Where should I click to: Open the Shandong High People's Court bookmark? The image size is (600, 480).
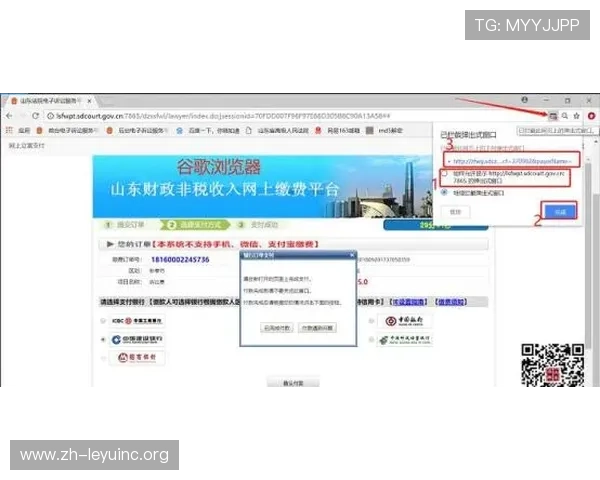point(277,131)
